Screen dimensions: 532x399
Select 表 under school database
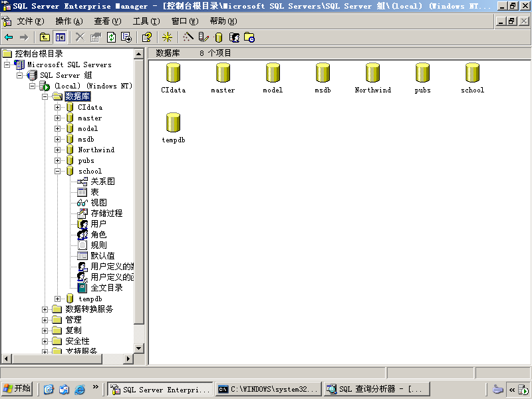pos(94,192)
